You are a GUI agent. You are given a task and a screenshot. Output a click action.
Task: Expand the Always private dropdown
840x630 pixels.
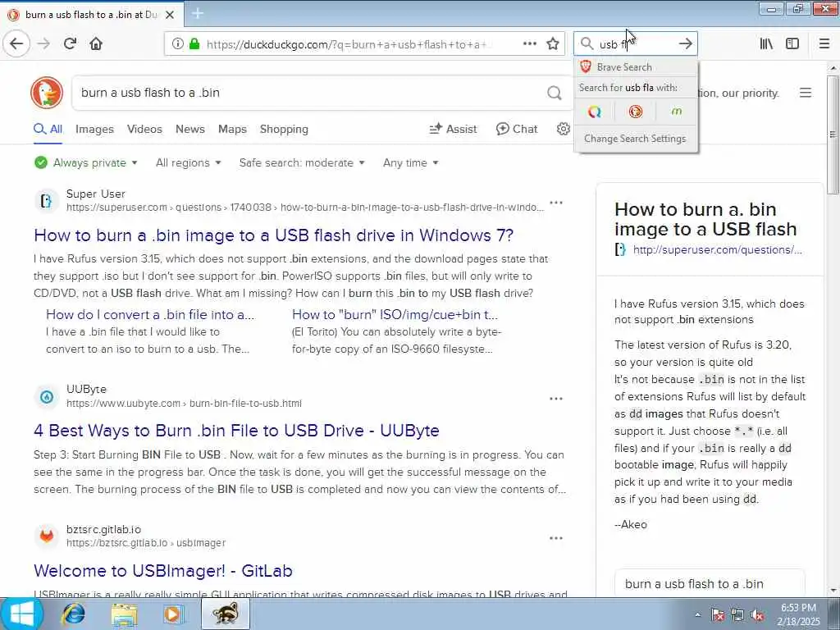coord(85,163)
